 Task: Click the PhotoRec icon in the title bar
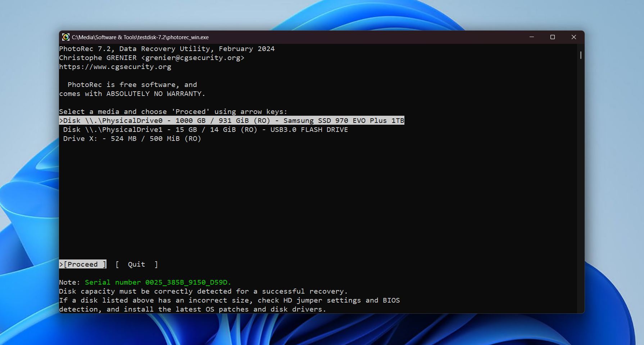[65, 37]
